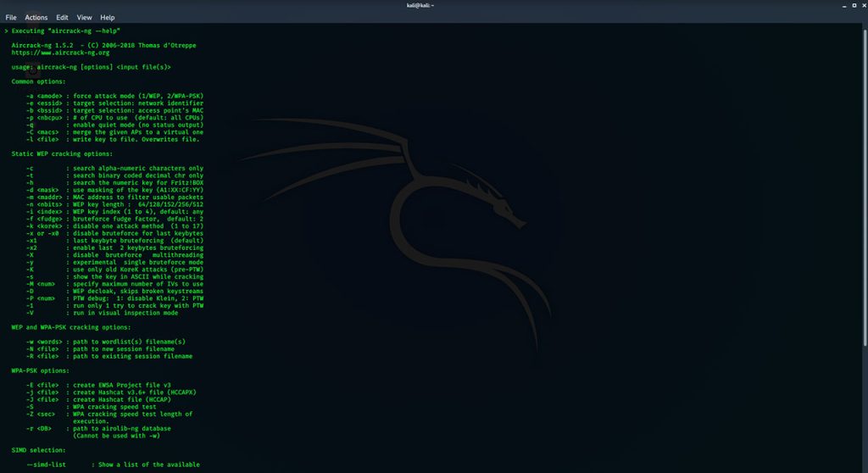This screenshot has width=868, height=473.
Task: Click the https://www.aircrack-ng.org URL
Action: pyautogui.click(x=60, y=53)
